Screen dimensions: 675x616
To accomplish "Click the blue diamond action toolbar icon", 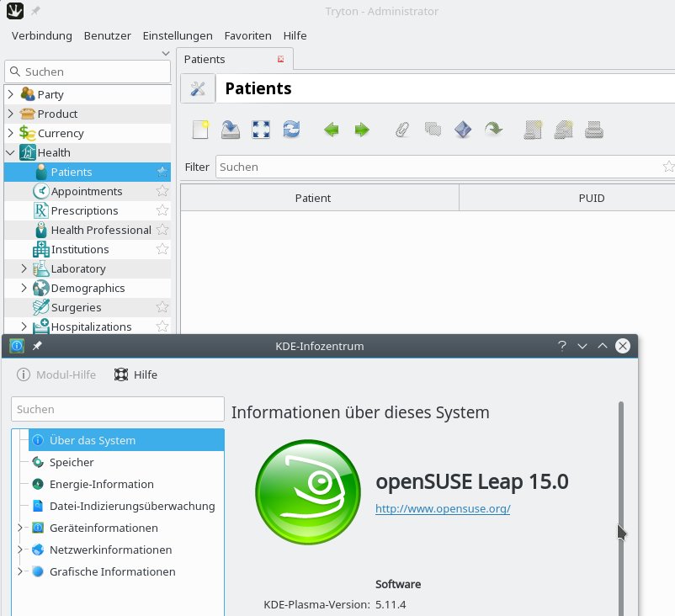I will pos(463,130).
